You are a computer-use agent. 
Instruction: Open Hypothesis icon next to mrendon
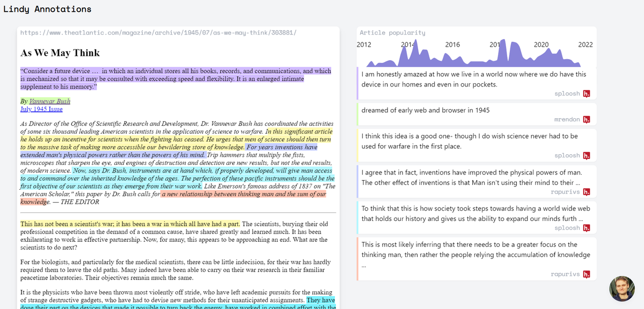(587, 119)
